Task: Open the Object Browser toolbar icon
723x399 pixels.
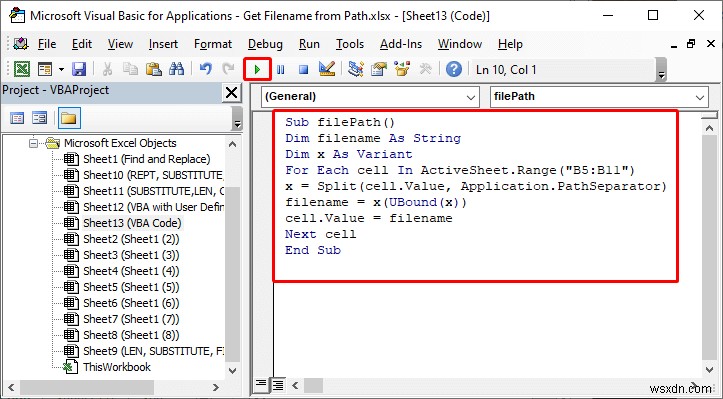Action: pos(402,70)
